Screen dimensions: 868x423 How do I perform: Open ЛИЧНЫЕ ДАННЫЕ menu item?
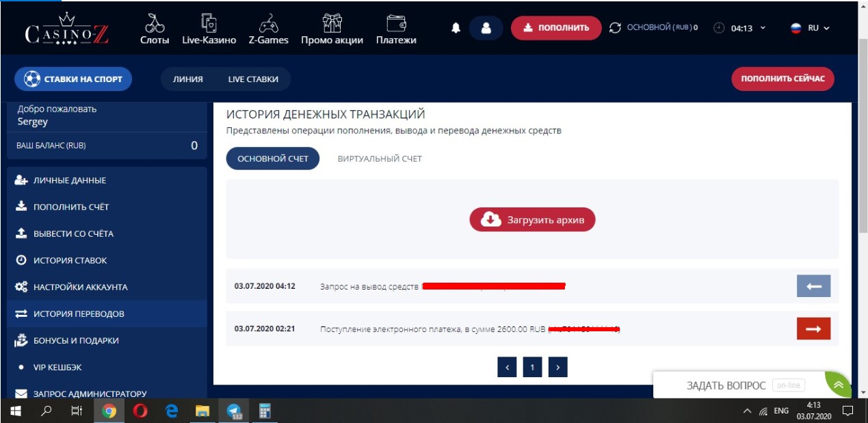(x=107, y=181)
